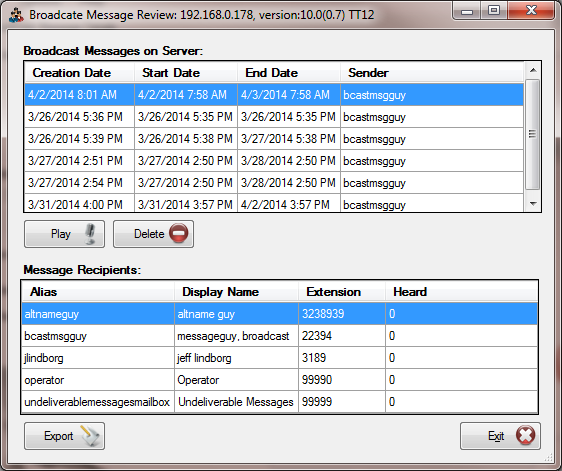Click the red X icon on Exit
The height and width of the screenshot is (471, 562).
(525, 436)
